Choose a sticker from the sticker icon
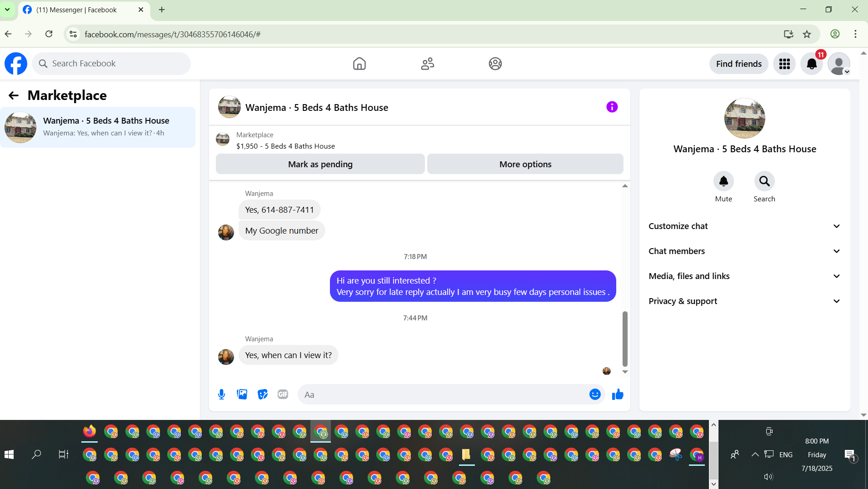The height and width of the screenshot is (489, 868). coord(263,394)
